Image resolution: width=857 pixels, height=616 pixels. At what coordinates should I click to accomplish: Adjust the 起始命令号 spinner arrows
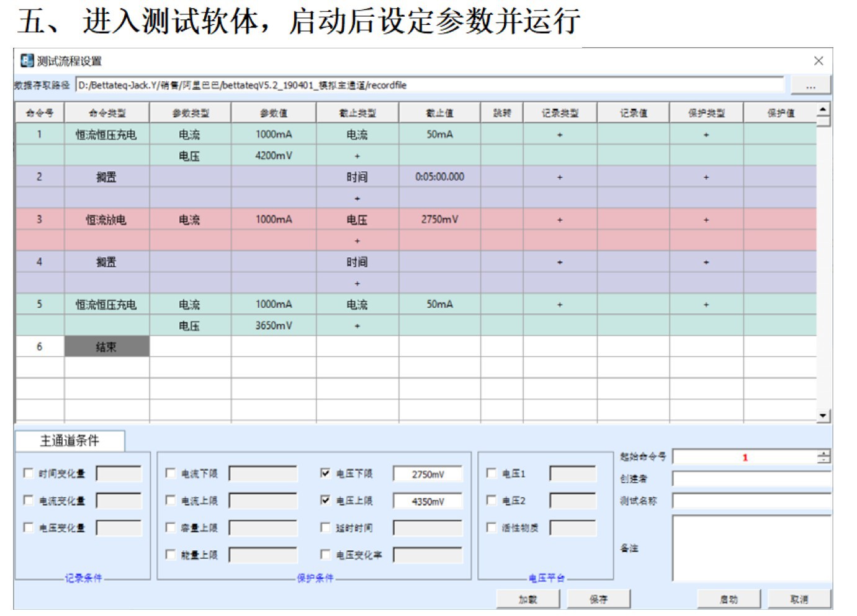823,457
